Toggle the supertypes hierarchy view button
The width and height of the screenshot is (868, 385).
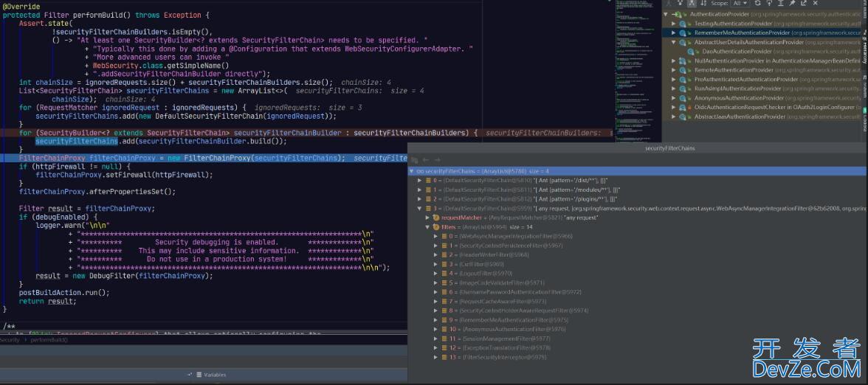tap(680, 3)
